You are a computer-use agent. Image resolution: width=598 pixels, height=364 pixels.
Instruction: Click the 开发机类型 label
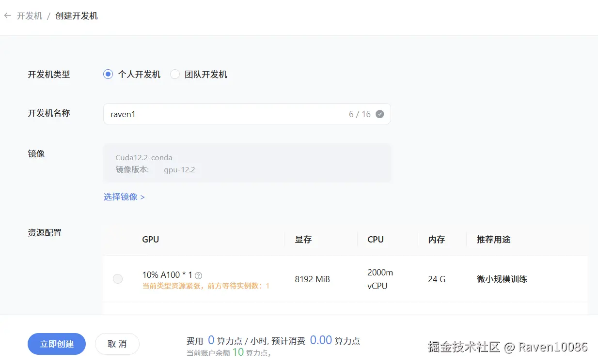point(49,75)
